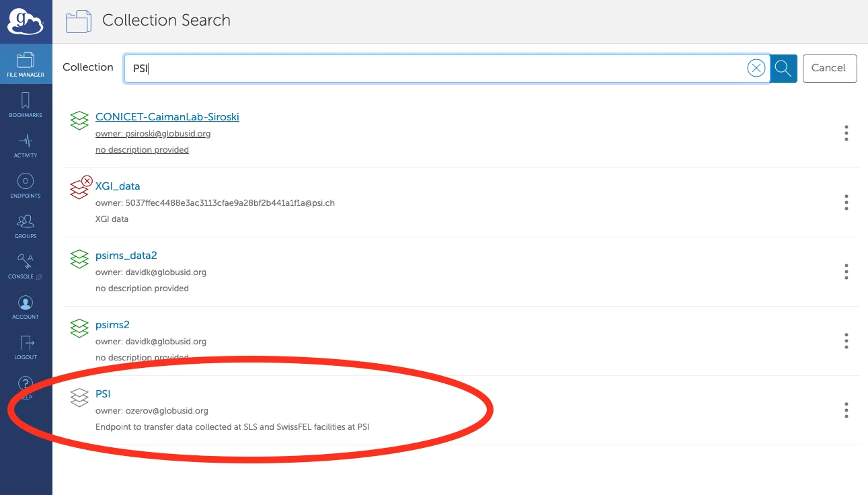Select the XGI_data collection
The height and width of the screenshot is (495, 868).
click(x=118, y=186)
